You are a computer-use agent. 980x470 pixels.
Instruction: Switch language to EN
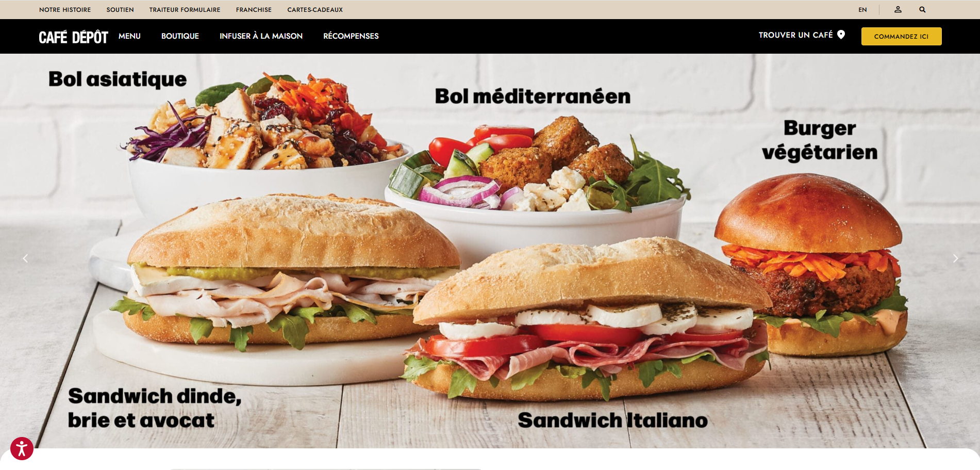862,10
